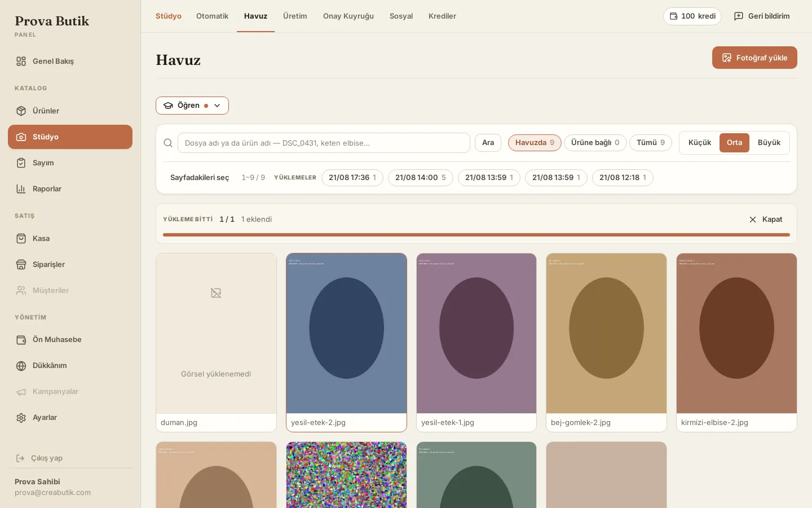
Task: Click the Havuz page heading
Action: [x=178, y=60]
